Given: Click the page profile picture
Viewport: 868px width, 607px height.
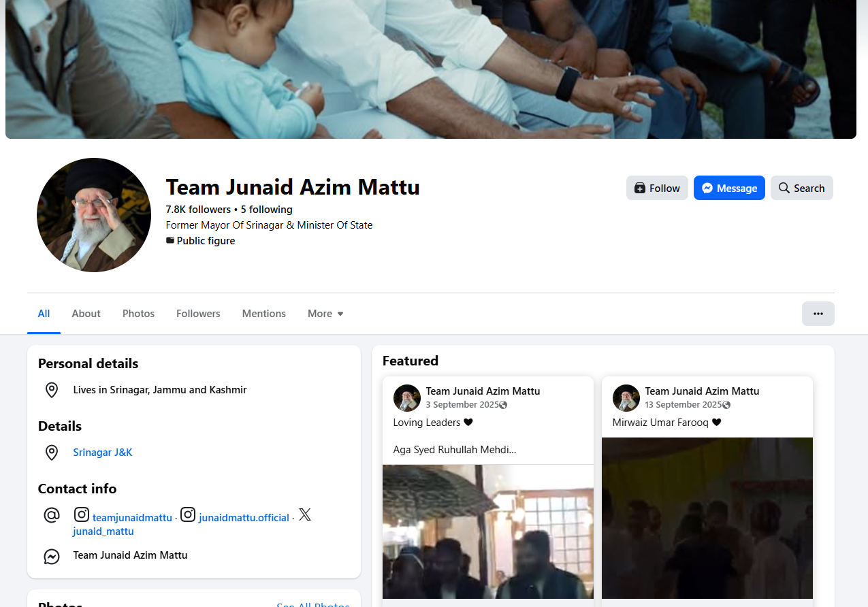Looking at the screenshot, I should (x=94, y=215).
